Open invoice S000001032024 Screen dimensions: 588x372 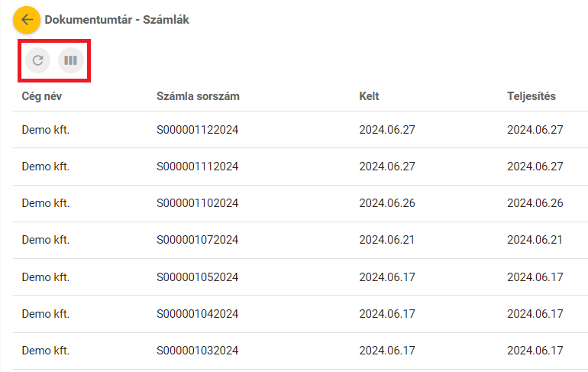pyautogui.click(x=198, y=350)
